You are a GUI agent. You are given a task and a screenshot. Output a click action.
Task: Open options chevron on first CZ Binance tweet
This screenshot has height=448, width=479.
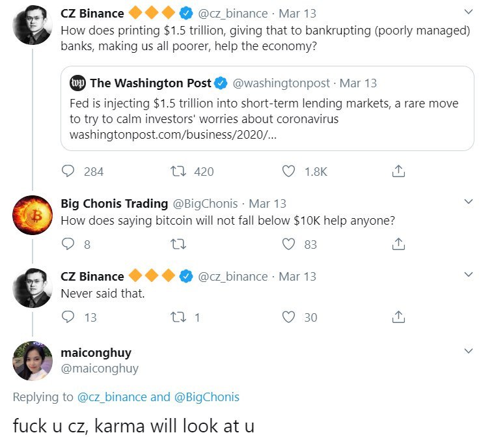(x=469, y=12)
